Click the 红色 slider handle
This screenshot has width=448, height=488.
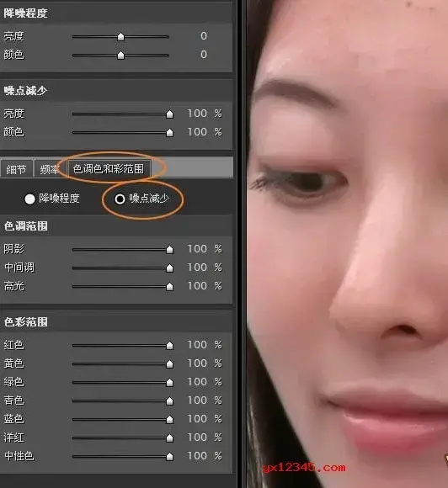tap(170, 345)
